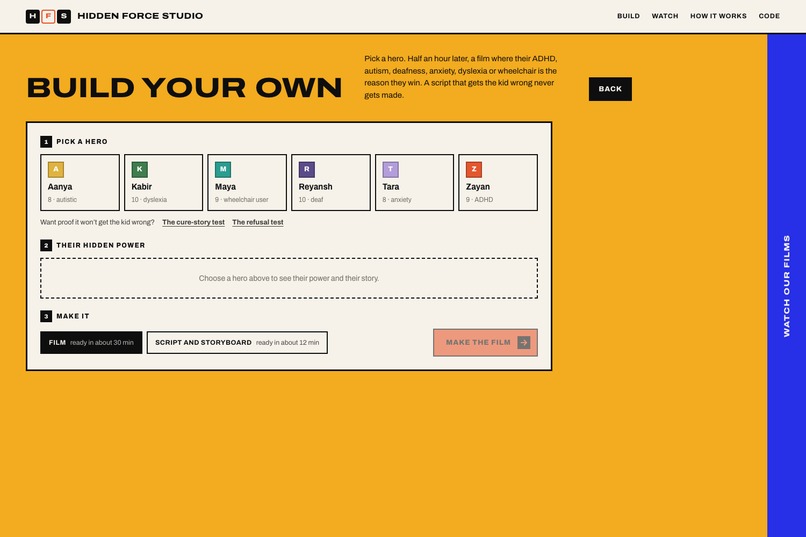806x537 pixels.
Task: Select Script and Storyboard output option
Action: 237,342
